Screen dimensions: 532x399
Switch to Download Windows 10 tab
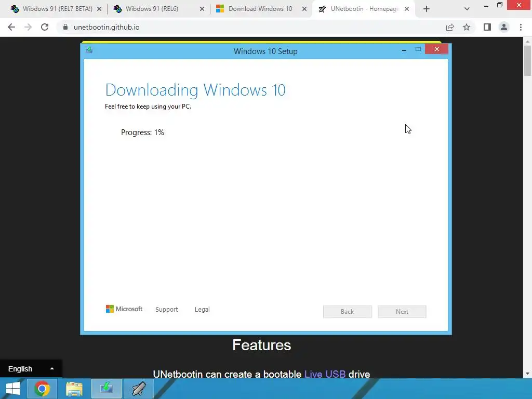pyautogui.click(x=260, y=9)
